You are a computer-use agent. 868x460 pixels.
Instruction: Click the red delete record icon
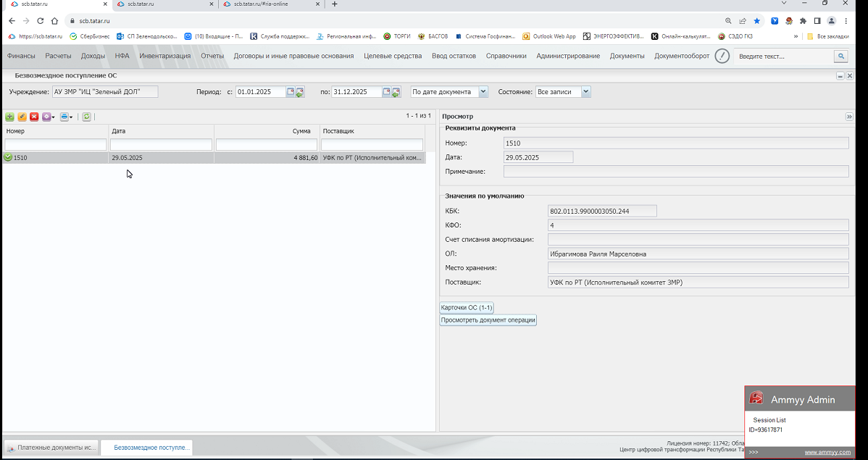pyautogui.click(x=34, y=117)
